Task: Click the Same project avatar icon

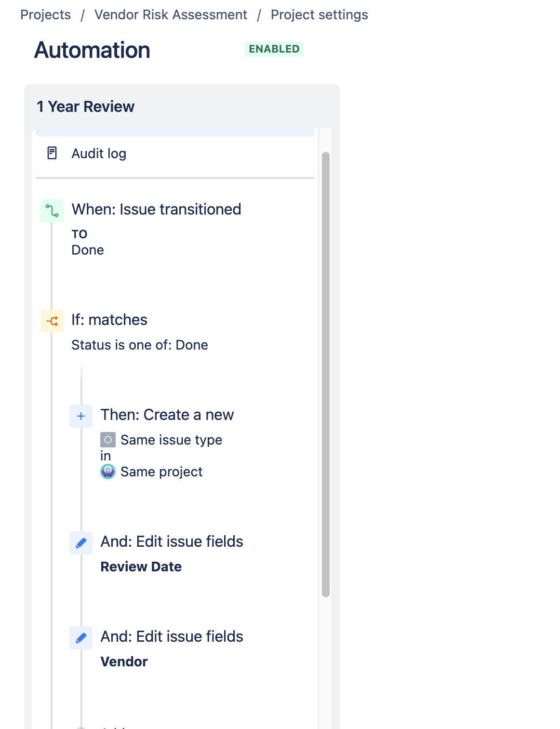Action: (108, 472)
